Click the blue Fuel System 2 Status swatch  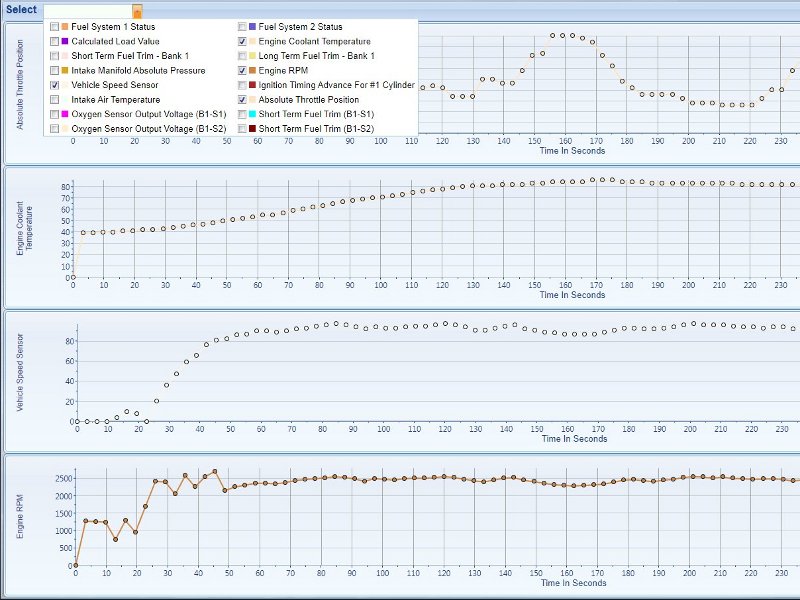coord(253,27)
